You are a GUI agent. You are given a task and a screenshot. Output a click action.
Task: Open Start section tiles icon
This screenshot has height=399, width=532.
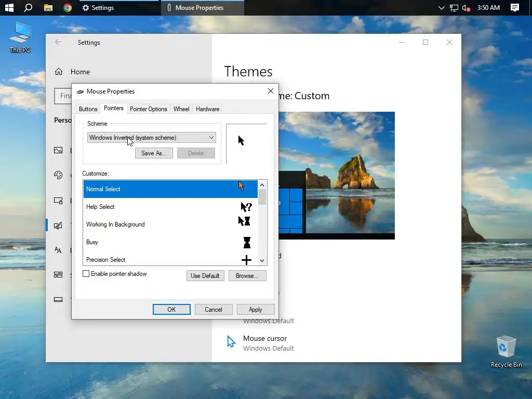[58, 274]
